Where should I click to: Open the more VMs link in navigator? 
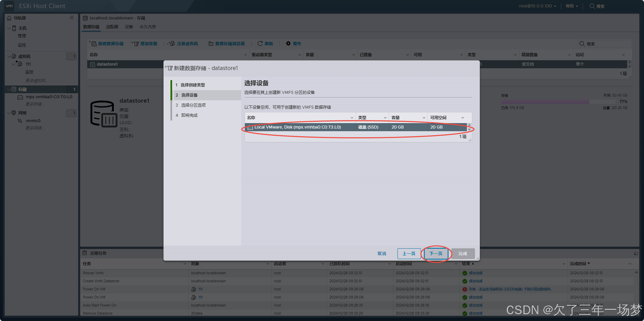coord(37,81)
